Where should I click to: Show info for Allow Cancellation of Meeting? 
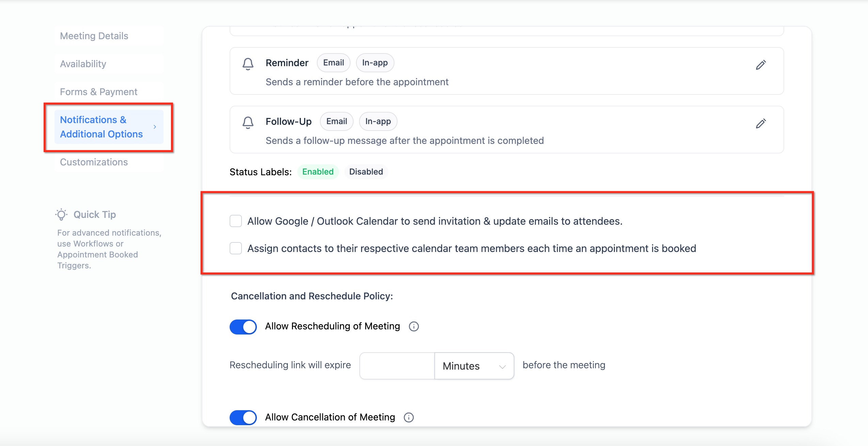click(408, 417)
